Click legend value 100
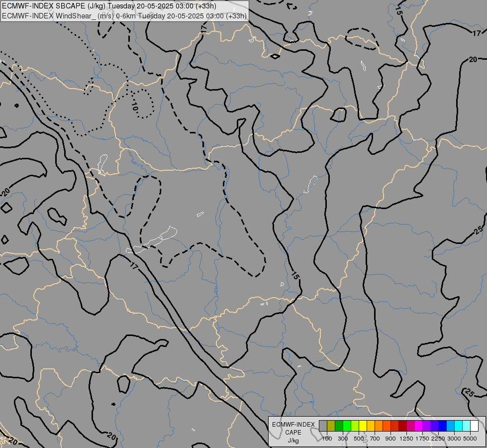The width and height of the screenshot is (487, 448). coord(327,439)
